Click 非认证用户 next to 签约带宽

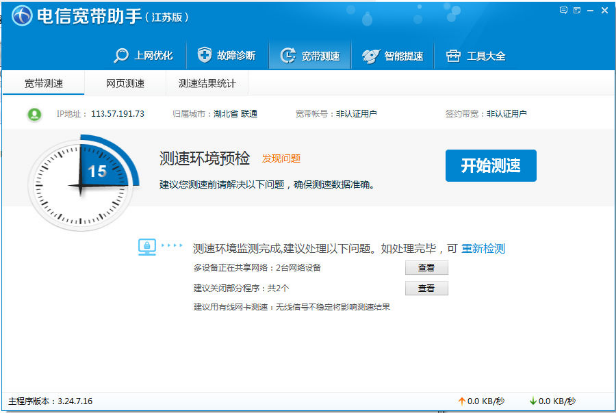(506, 114)
